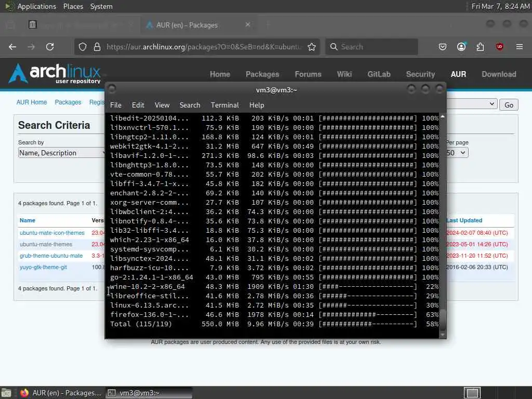Image resolution: width=532 pixels, height=399 pixels.
Task: Click the Total (115/119) progress line
Action: (274, 324)
